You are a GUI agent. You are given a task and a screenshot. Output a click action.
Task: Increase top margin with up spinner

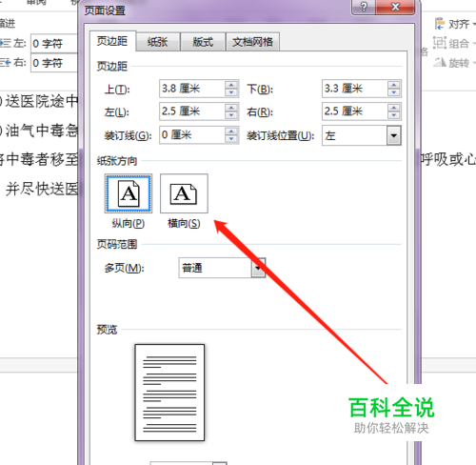point(231,85)
